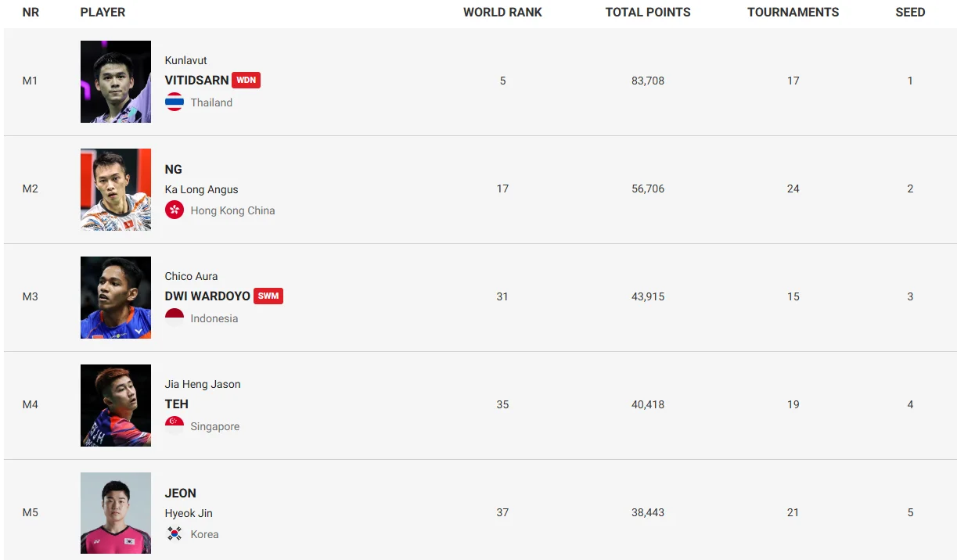This screenshot has height=560, width=957.
Task: Click the Singapore flag icon
Action: coord(174,425)
